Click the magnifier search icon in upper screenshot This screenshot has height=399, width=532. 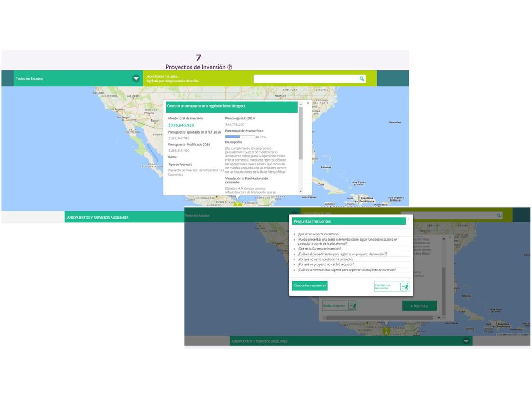362,79
